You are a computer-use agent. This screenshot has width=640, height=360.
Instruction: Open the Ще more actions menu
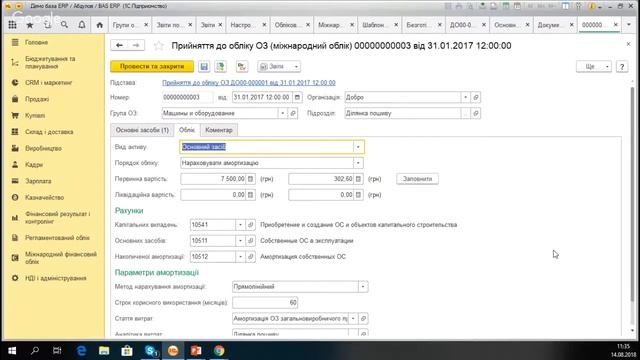point(593,67)
